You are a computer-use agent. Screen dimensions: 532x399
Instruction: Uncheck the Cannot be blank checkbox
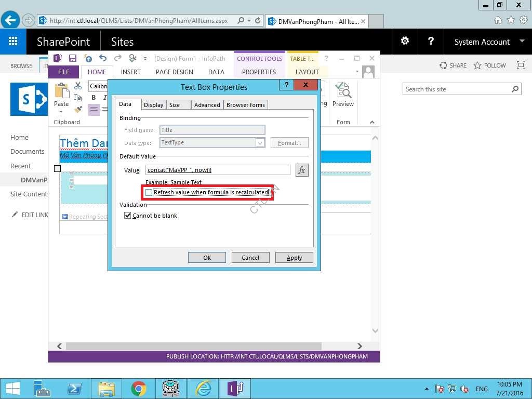point(128,216)
